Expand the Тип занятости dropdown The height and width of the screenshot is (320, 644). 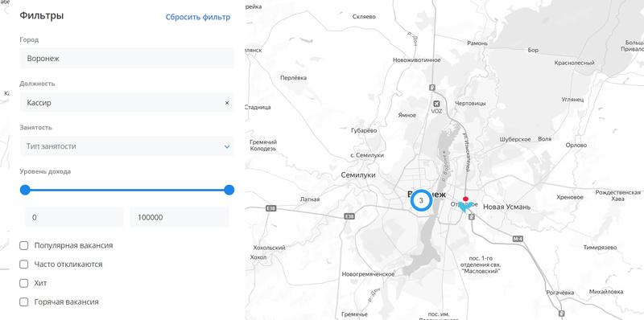click(127, 146)
